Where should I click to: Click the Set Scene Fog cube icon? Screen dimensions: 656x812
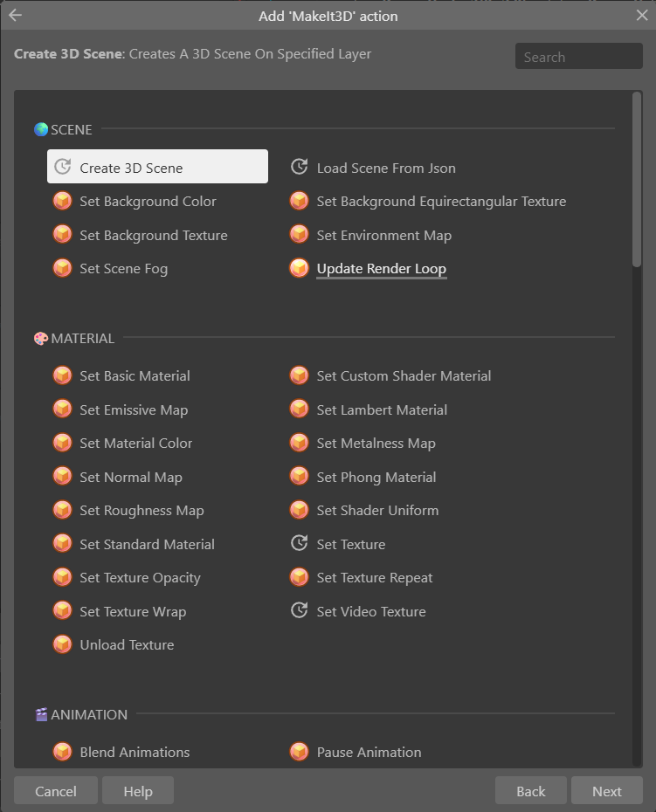tap(63, 268)
